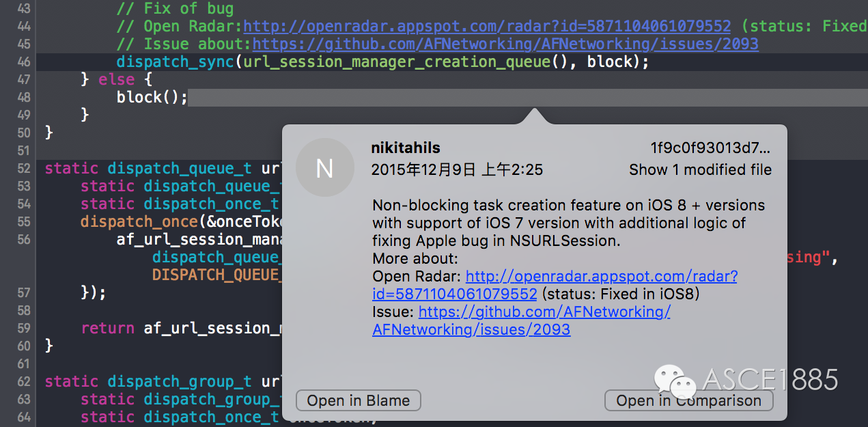Click the return statement on line 59

pos(107,328)
